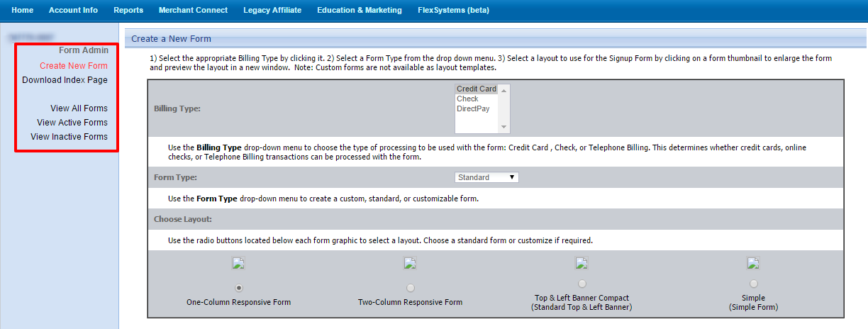868x329 pixels.
Task: Open the FlexSystems (beta) menu
Action: [453, 10]
